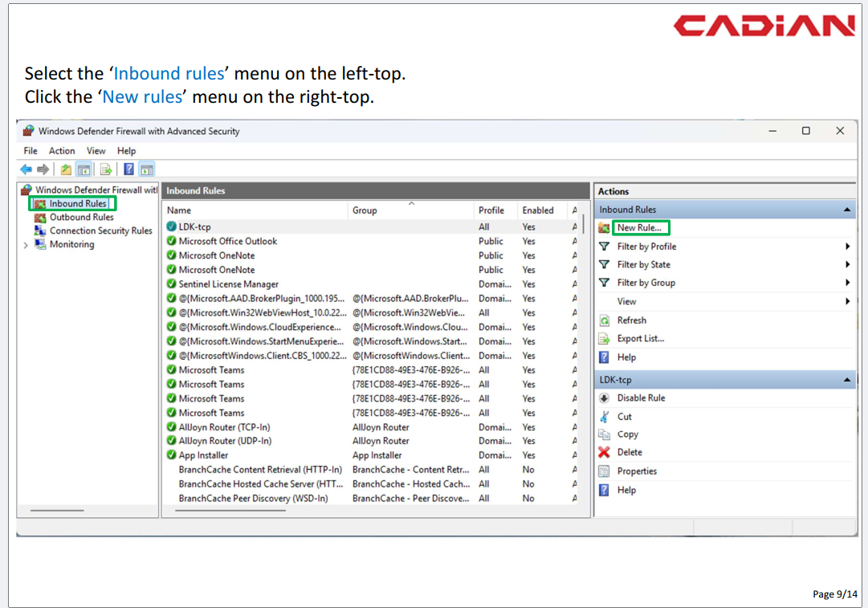Refresh the Inbound Rules list
The width and height of the screenshot is (868, 608).
pyautogui.click(x=631, y=320)
